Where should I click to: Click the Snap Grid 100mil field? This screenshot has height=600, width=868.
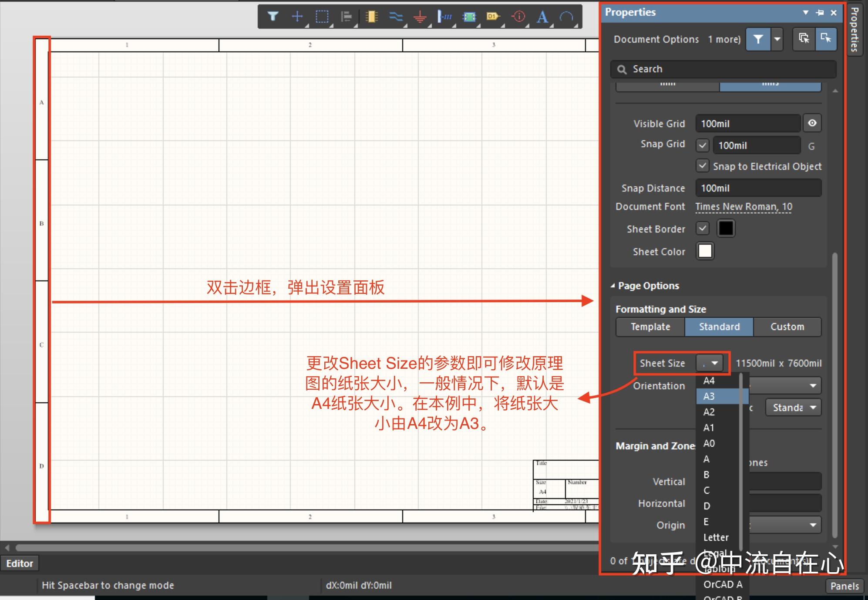tap(757, 145)
